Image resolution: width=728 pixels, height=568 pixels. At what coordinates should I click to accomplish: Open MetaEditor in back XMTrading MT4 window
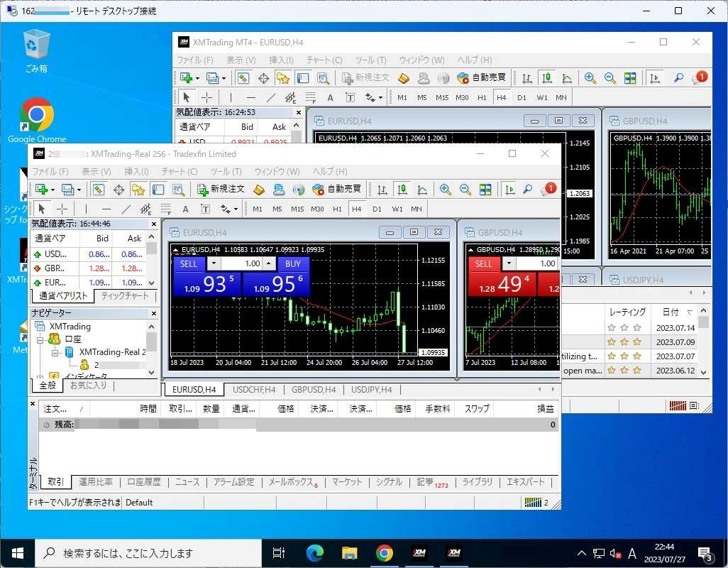click(404, 78)
